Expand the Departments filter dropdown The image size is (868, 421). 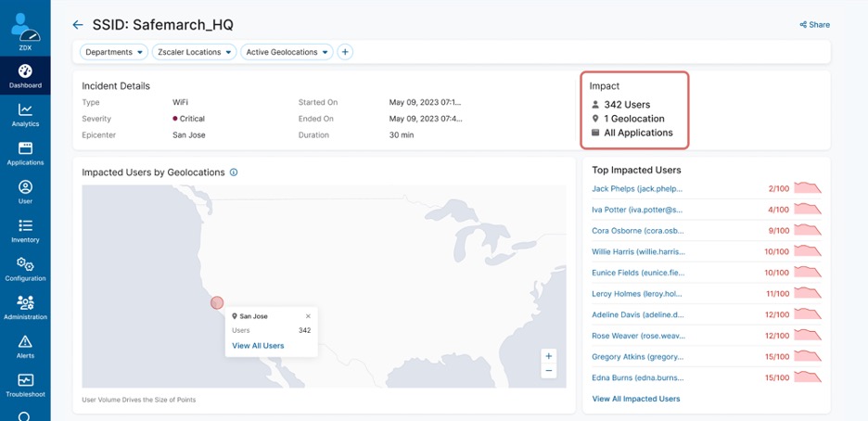pos(114,53)
